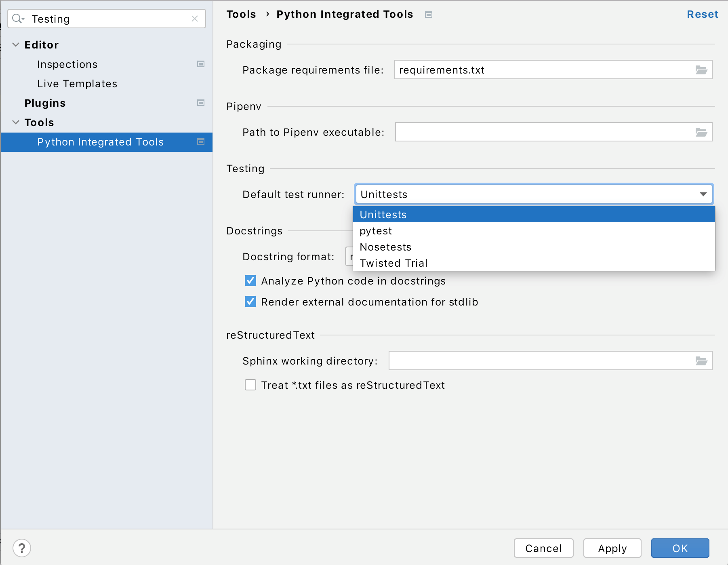Click project-level icon next to Inspections
Image resolution: width=728 pixels, height=565 pixels.
coord(200,64)
